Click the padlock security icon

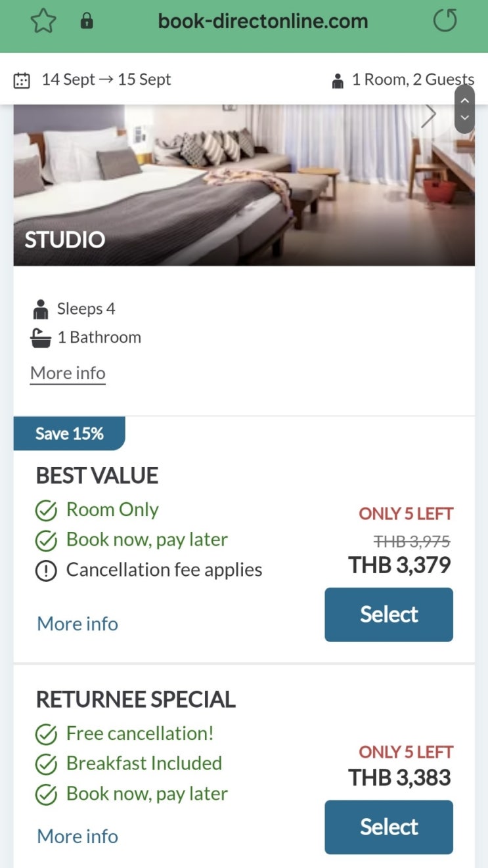click(87, 21)
